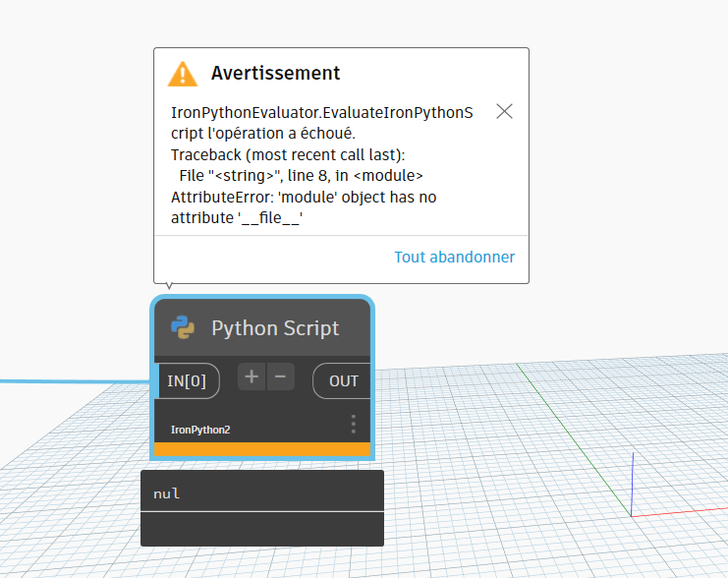The height and width of the screenshot is (578, 728).
Task: Click the 'Traceback (most recent call last):' line
Action: 288,154
